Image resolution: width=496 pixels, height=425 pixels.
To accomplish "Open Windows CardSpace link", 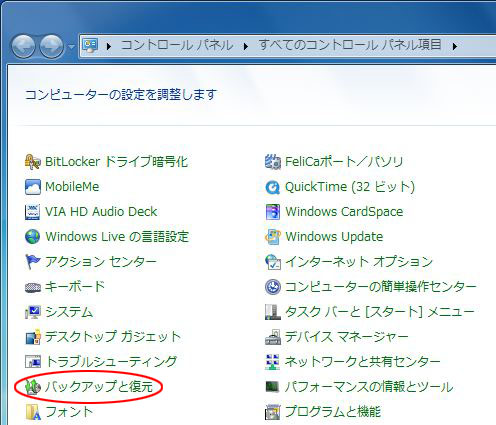I will click(344, 212).
